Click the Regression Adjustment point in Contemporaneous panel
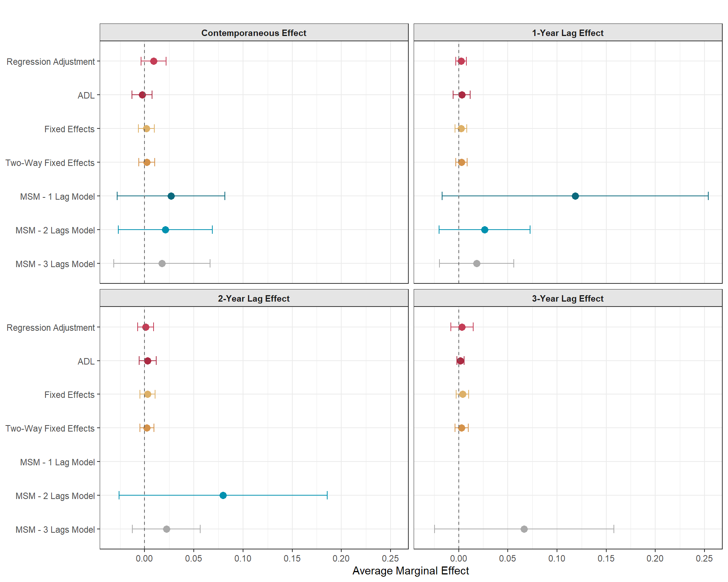This screenshot has height=582, width=728. (x=154, y=61)
